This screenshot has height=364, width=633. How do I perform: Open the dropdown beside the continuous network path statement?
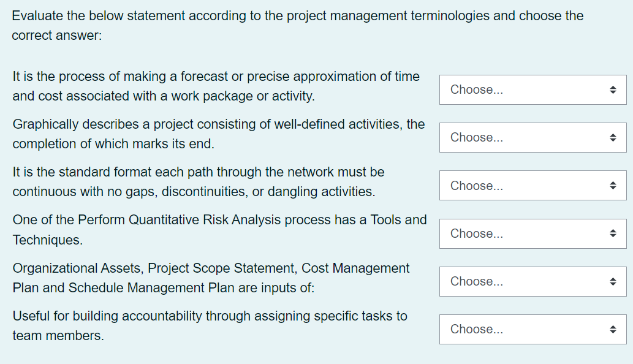click(x=533, y=185)
